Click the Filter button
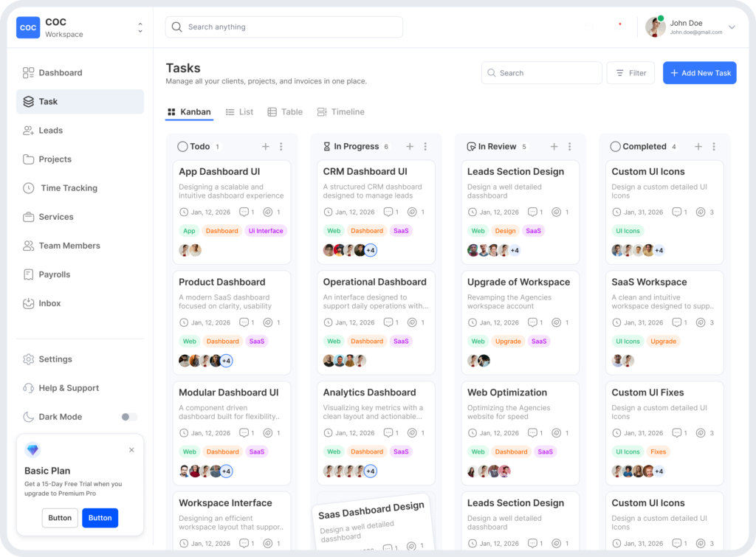756x557 pixels. tap(630, 73)
